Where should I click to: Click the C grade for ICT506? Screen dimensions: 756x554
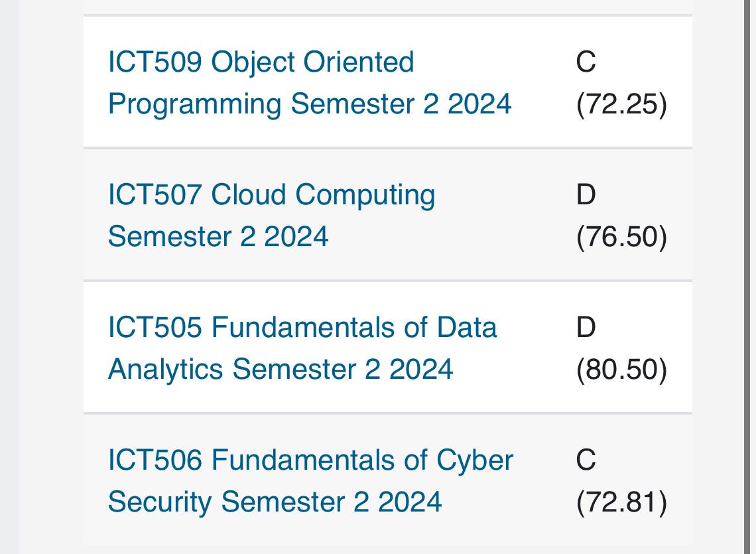point(586,460)
